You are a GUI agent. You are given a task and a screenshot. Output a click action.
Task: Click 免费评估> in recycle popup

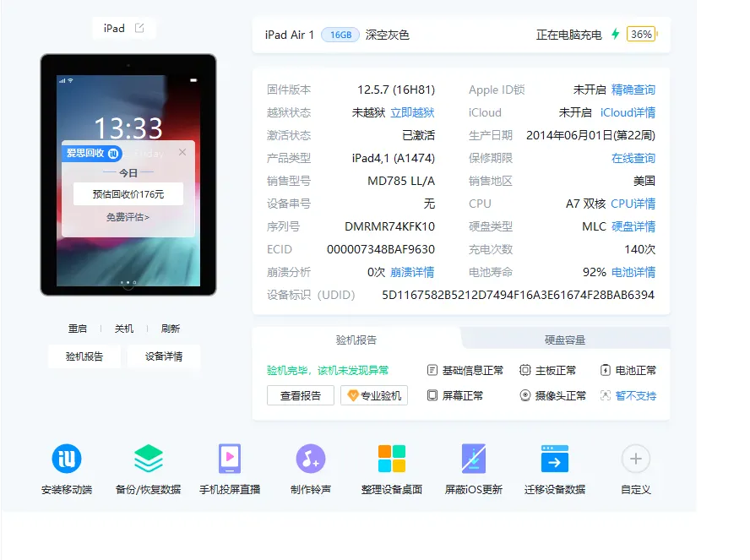point(128,217)
